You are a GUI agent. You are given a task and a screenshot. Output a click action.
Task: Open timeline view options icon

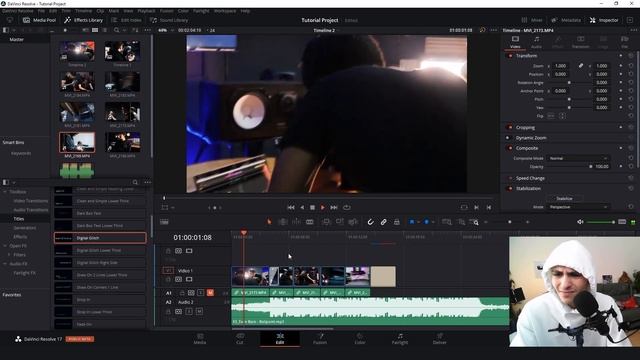coord(164,222)
